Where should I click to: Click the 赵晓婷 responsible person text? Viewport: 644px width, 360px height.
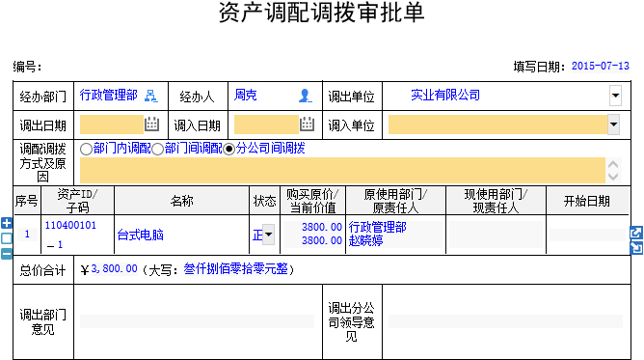pyautogui.click(x=366, y=240)
